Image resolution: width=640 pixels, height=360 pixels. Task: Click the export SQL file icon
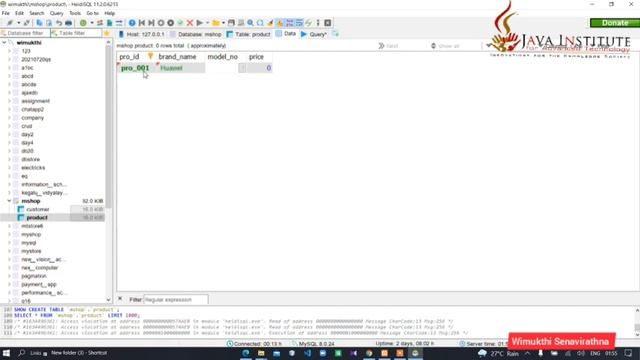109,23
